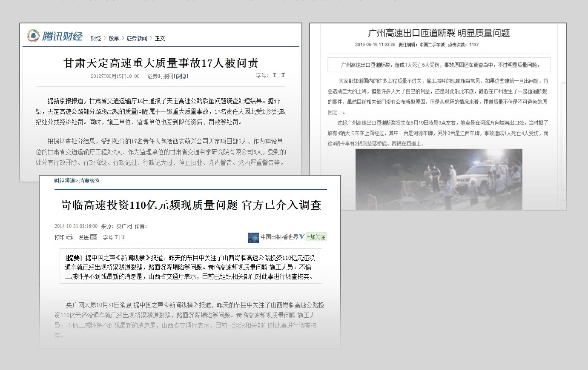Pick larger 字号 T in 岢临高速 article
The width and height of the screenshot is (588, 370).
(x=123, y=237)
